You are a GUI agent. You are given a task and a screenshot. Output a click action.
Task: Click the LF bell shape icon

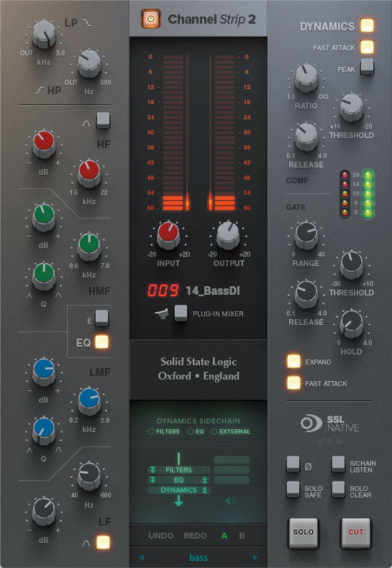[86, 543]
